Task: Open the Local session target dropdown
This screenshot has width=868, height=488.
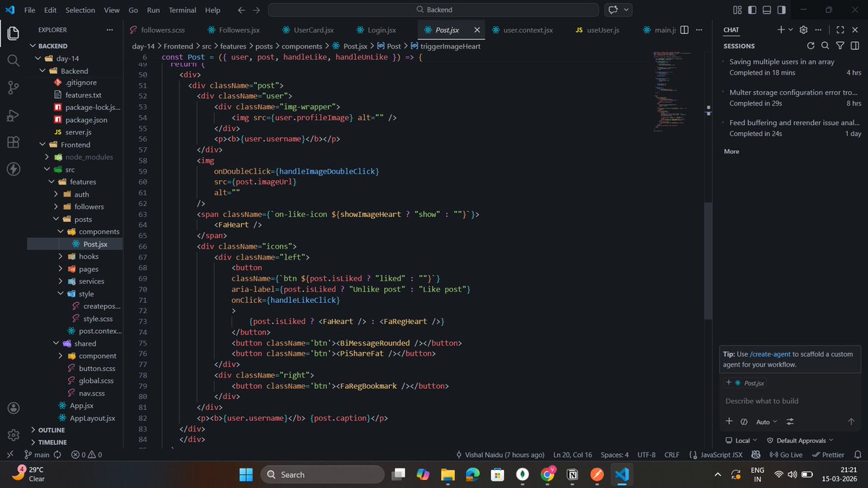Action: [x=741, y=440]
